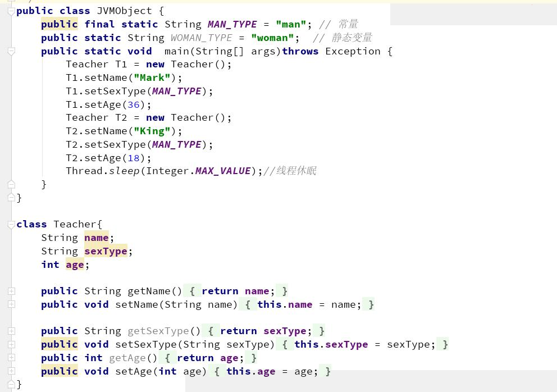This screenshot has height=392, width=557.
Task: Expand the folded getName() method
Action: click(11, 291)
